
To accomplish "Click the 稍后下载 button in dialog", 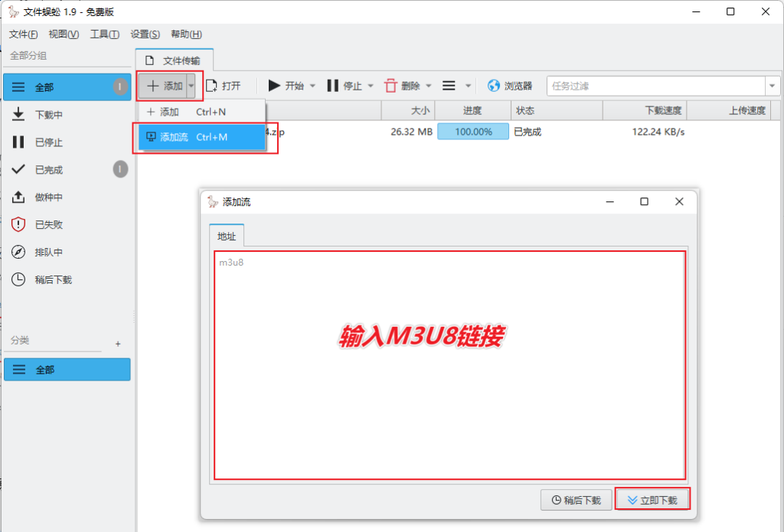I will (576, 500).
